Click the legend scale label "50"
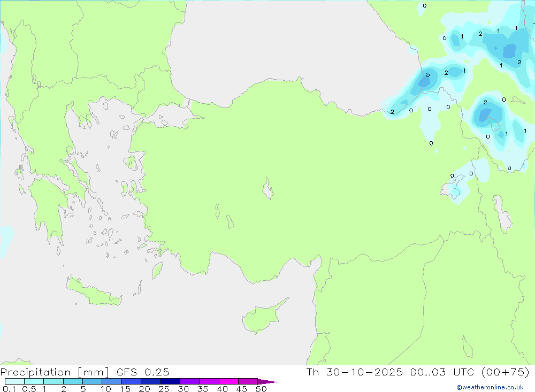This screenshot has width=535, height=392. coord(261,389)
